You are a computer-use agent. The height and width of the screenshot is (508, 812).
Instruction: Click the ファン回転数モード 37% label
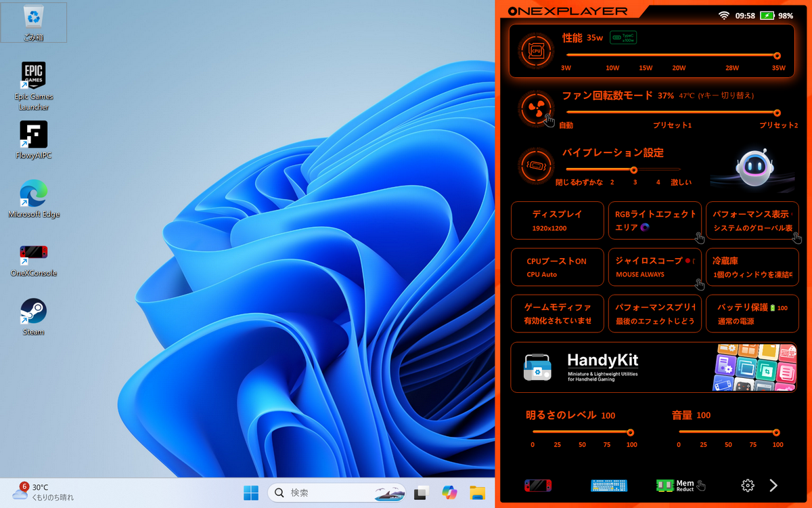[618, 96]
